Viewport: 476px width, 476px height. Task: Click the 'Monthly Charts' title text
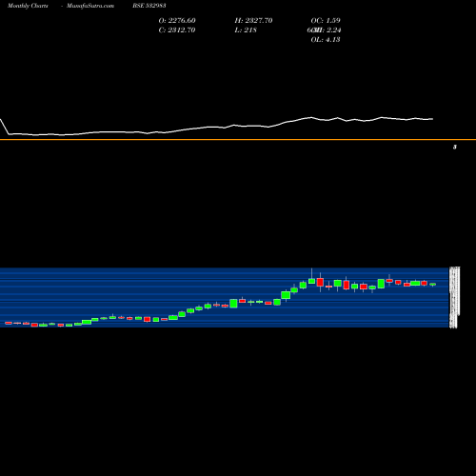[28, 6]
